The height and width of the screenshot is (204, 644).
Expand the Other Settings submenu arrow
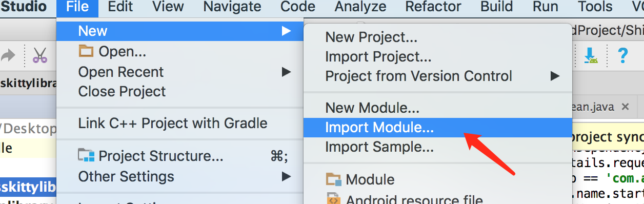[286, 177]
